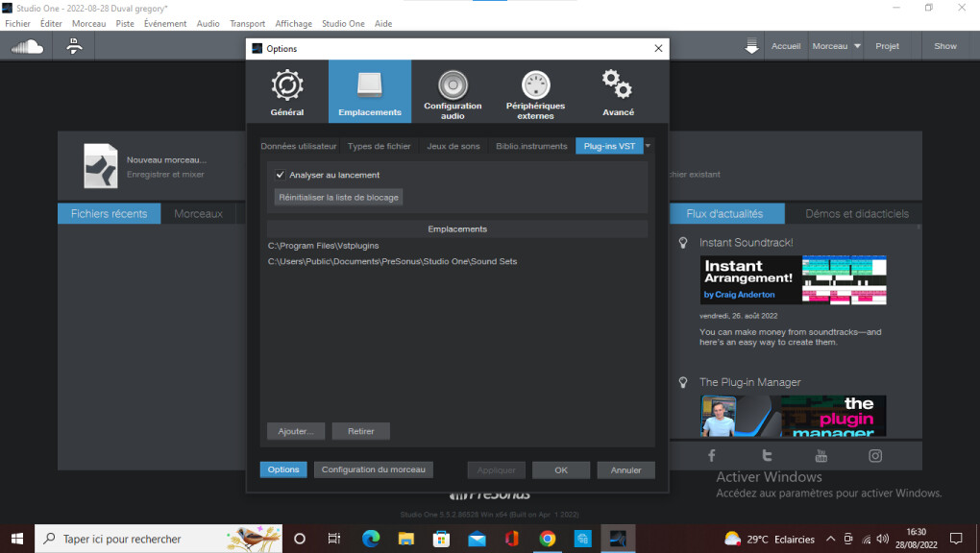Cancel with the Annuler button
980x553 pixels.
click(625, 469)
